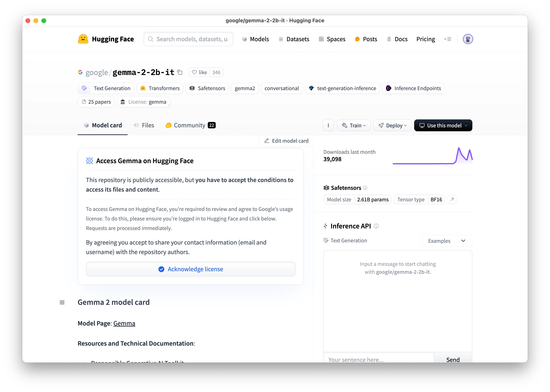Click the 2.61B params model size value
The width and height of the screenshot is (550, 392).
pos(373,199)
